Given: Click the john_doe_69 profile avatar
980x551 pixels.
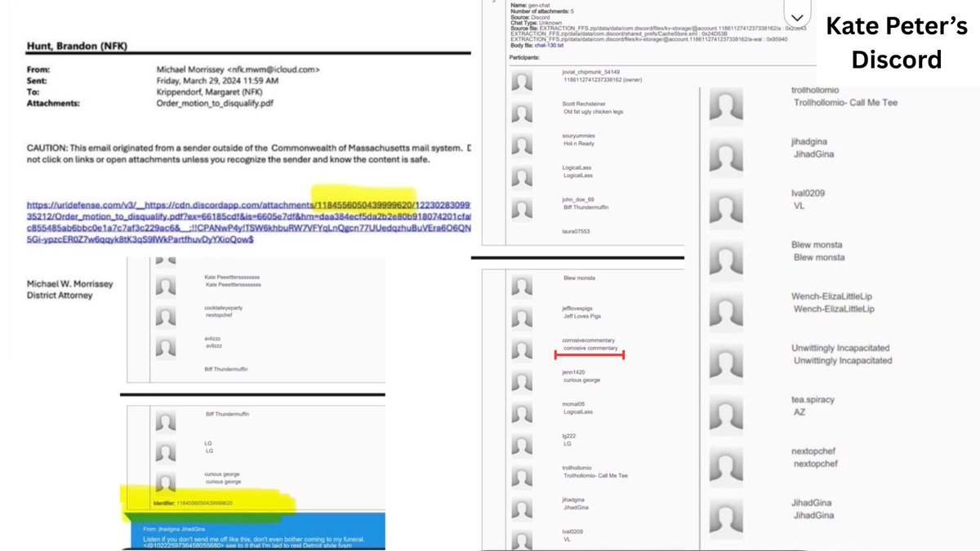Looking at the screenshot, I should [x=522, y=208].
